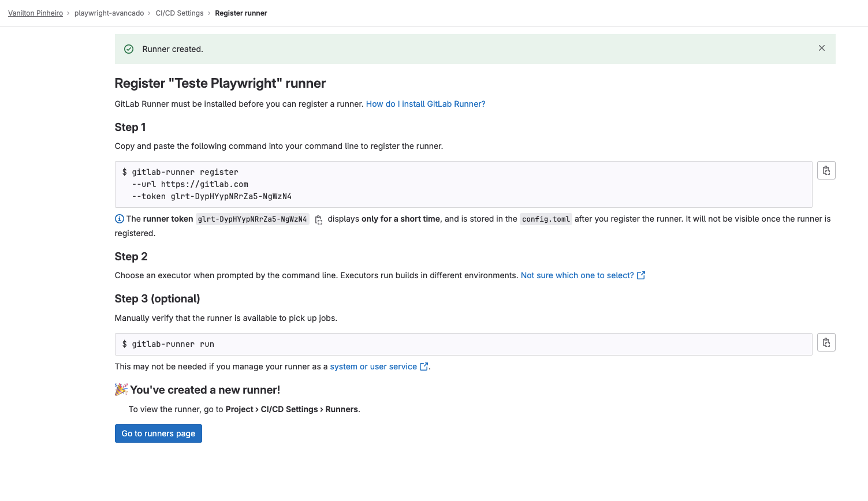
Task: Click "Copy and paste the following command" text
Action: 279,146
